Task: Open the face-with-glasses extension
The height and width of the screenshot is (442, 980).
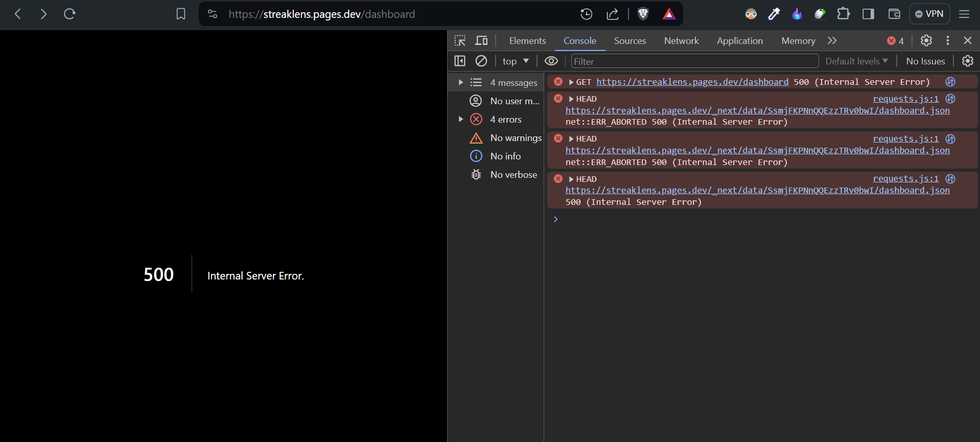Action: pos(751,14)
